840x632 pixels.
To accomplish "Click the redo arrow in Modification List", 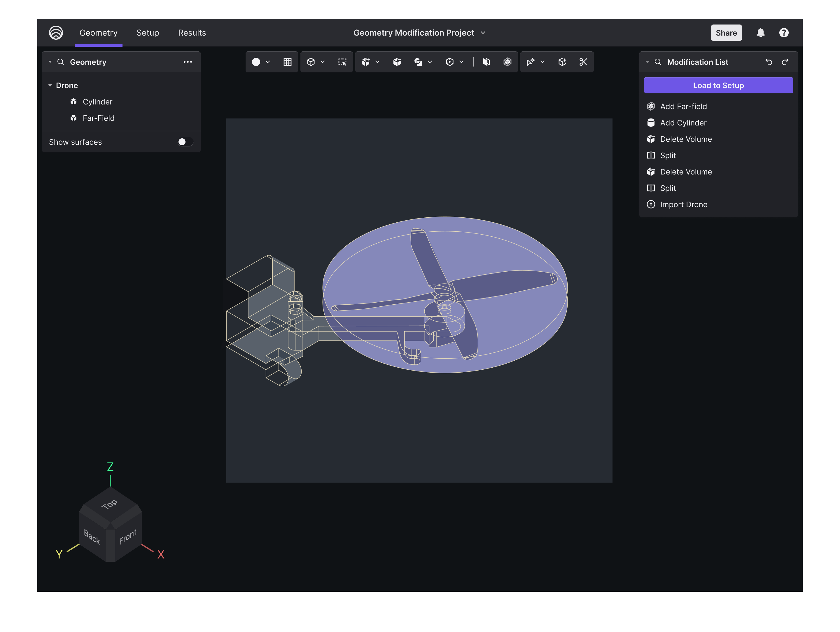I will point(785,62).
